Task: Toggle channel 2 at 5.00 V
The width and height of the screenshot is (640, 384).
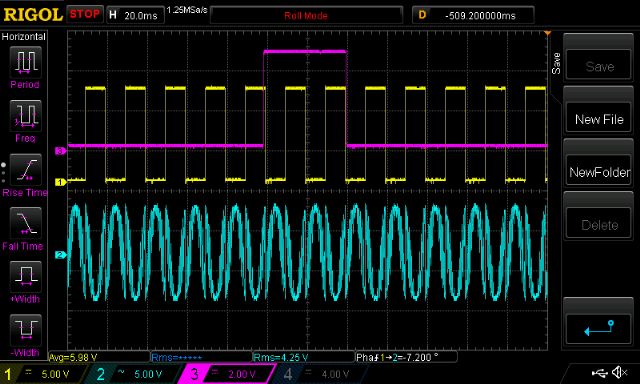Action: [x=136, y=374]
